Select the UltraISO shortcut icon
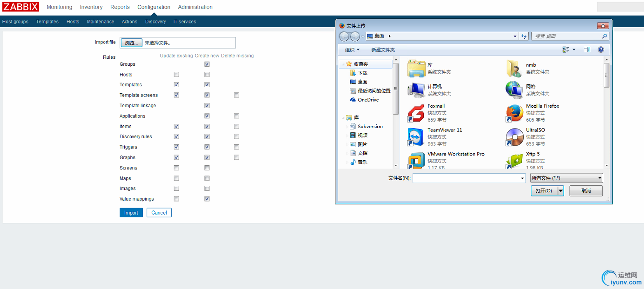The height and width of the screenshot is (289, 644). (x=514, y=137)
